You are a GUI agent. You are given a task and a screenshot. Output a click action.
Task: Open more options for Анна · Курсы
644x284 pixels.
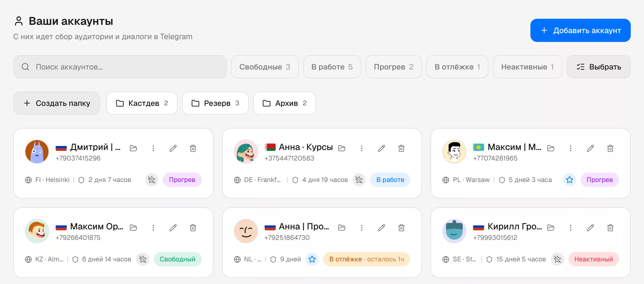click(362, 148)
